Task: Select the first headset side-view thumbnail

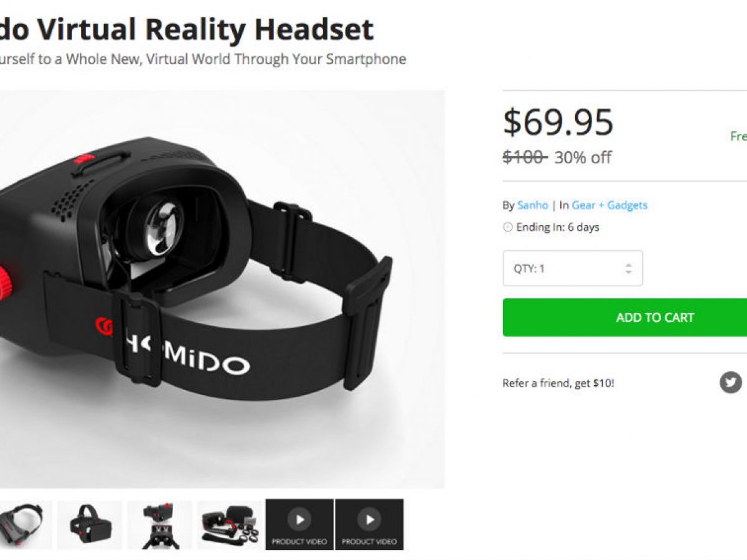Action: pos(23,525)
